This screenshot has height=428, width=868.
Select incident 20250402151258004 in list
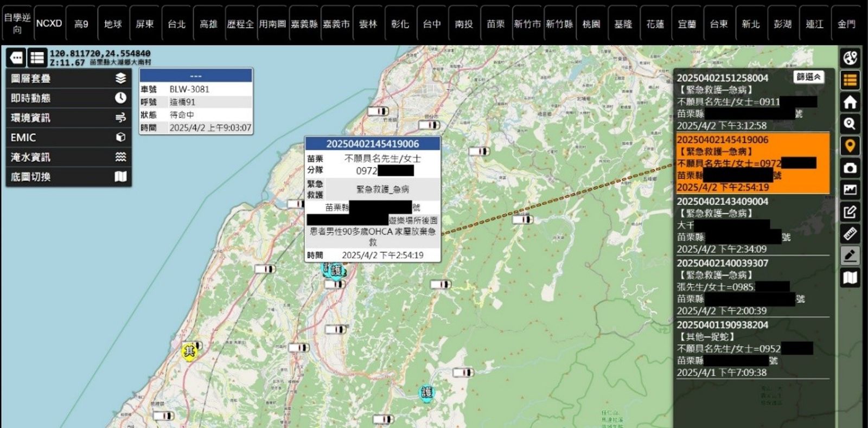(752, 101)
